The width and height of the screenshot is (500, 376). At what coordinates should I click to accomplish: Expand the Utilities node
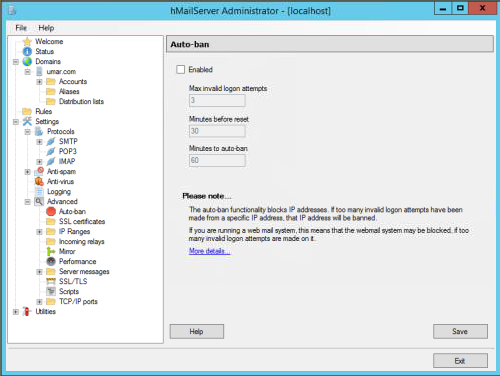pyautogui.click(x=16, y=312)
